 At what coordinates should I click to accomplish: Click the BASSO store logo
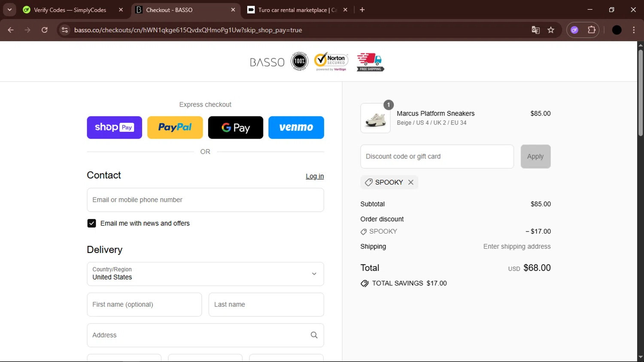click(x=267, y=62)
